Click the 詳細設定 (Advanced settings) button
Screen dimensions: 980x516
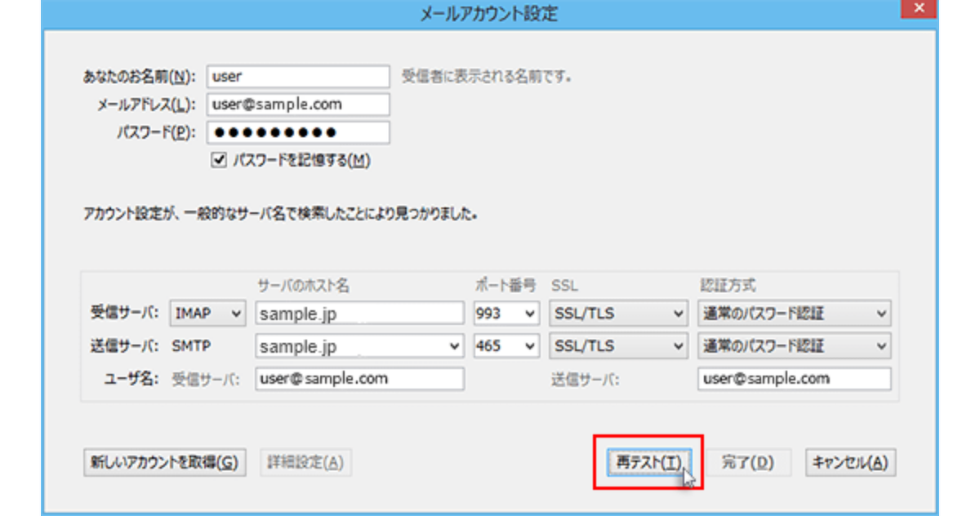point(305,462)
